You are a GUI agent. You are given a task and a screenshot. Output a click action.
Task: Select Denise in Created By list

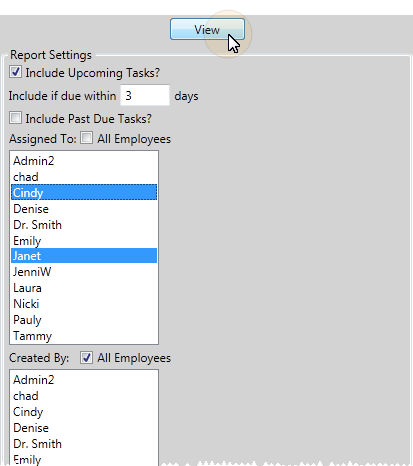pyautogui.click(x=84, y=428)
